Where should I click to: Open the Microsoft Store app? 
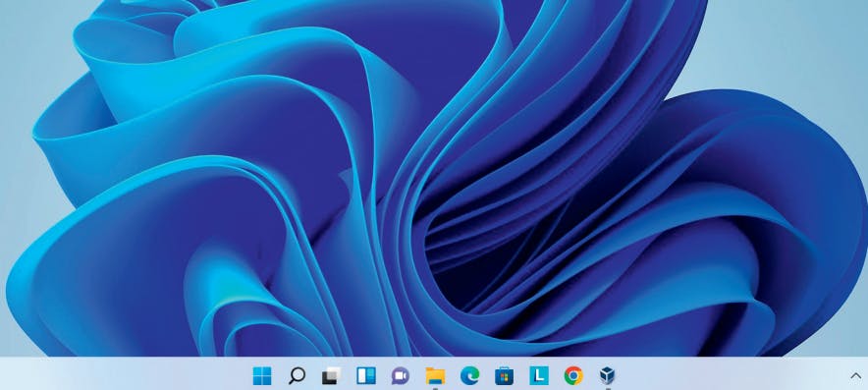(x=504, y=376)
